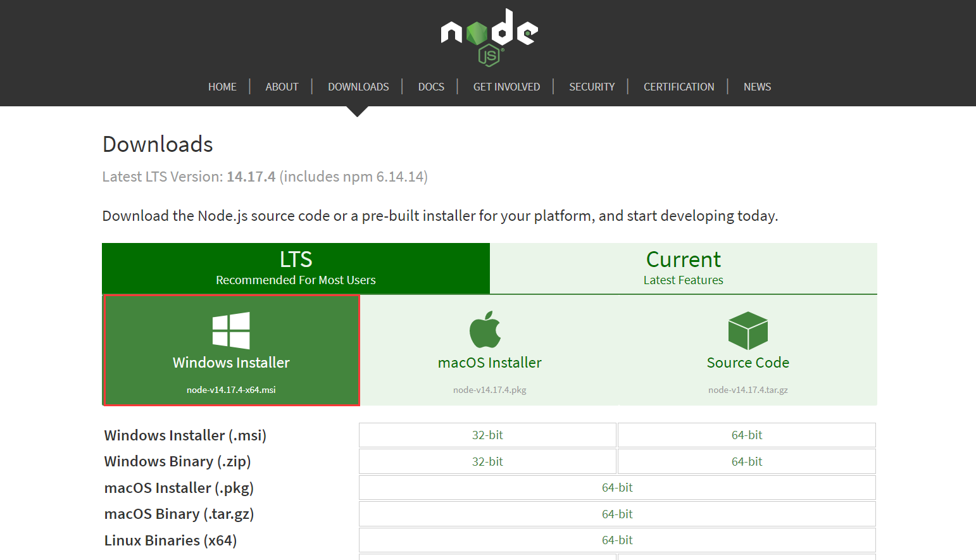The width and height of the screenshot is (976, 560).
Task: Download 64-bit macOS Installer (.pkg)
Action: [617, 488]
